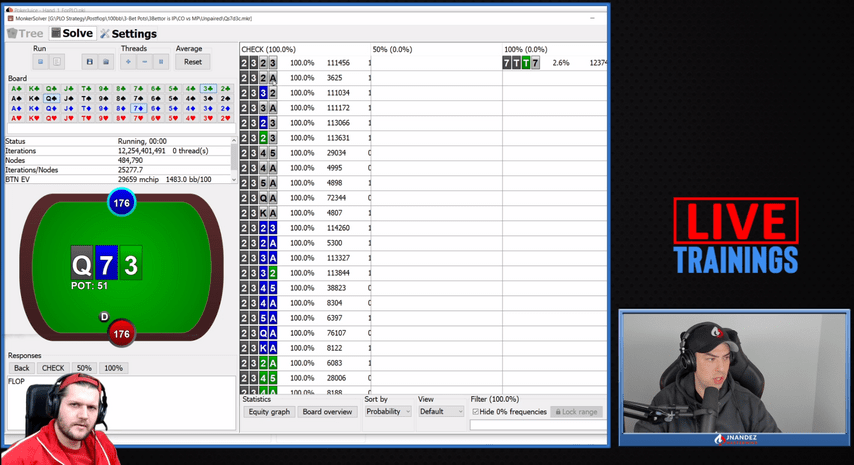854x465 pixels.
Task: Click the second Run icon next to run
Action: pyautogui.click(x=57, y=62)
